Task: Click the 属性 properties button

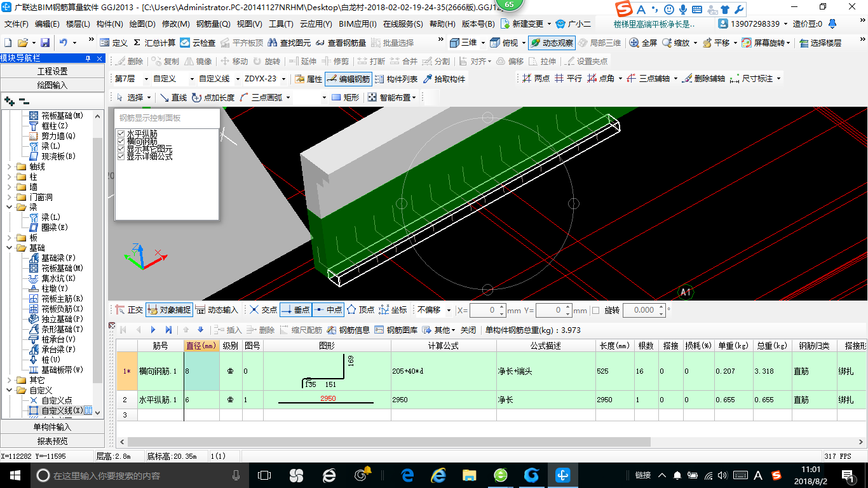Action: [x=309, y=79]
